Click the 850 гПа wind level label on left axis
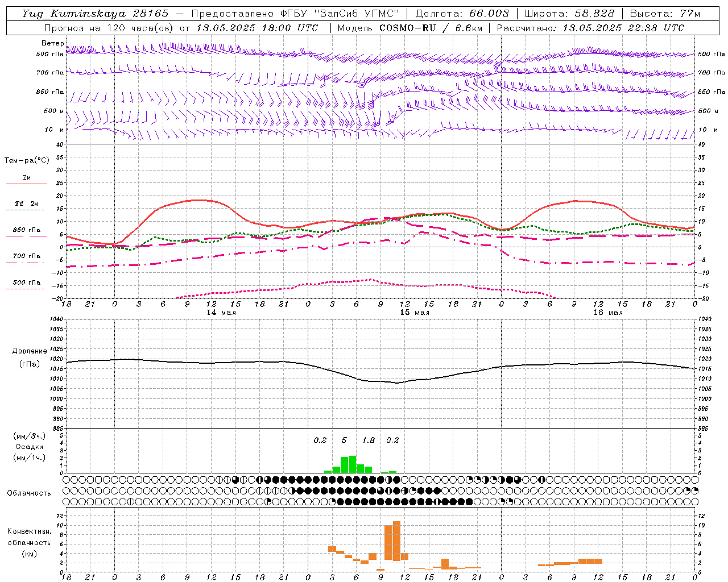Image resolution: width=728 pixels, height=582 pixels. tap(50, 92)
